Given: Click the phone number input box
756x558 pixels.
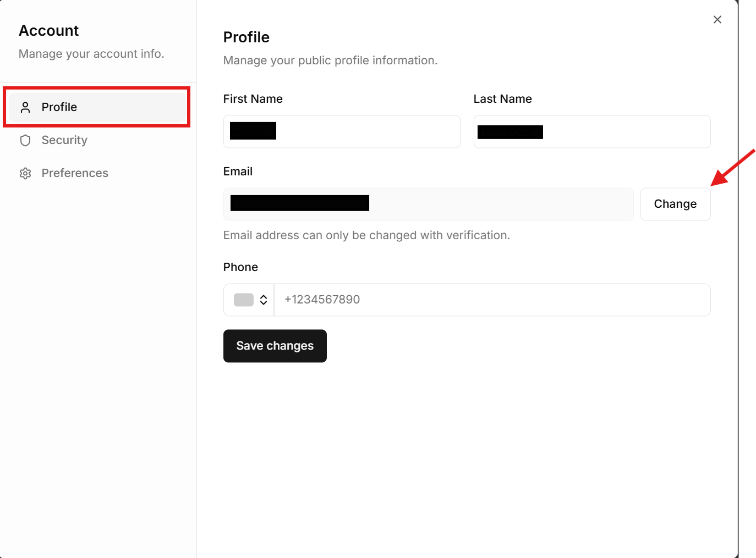Looking at the screenshot, I should pos(491,300).
